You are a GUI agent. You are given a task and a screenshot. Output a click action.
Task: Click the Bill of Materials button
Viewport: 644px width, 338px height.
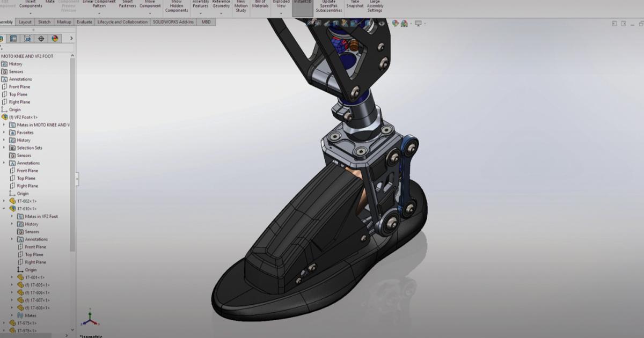point(260,4)
